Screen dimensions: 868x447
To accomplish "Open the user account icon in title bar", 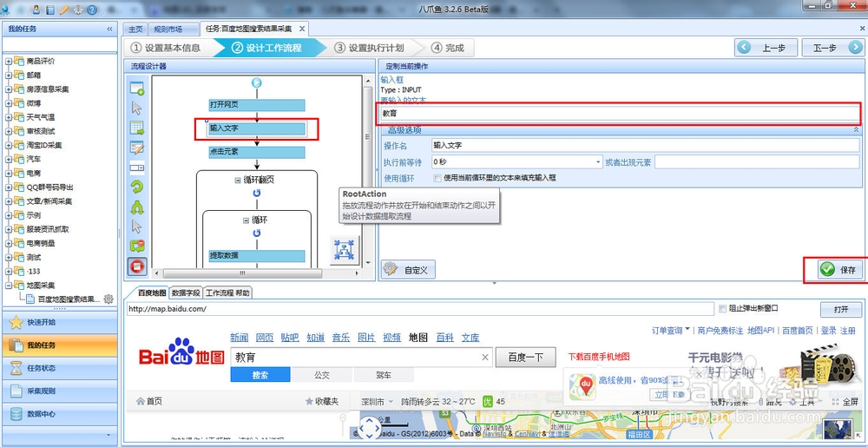I will [x=36, y=10].
